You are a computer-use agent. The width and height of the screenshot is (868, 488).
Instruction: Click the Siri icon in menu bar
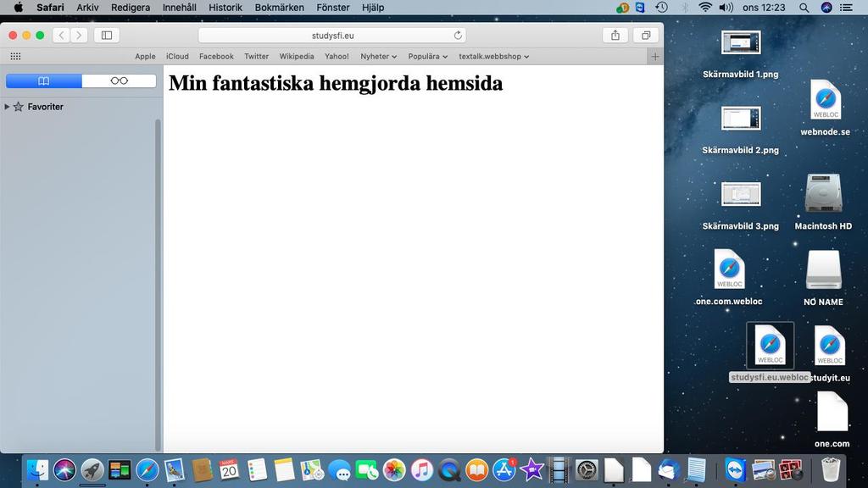click(x=826, y=8)
